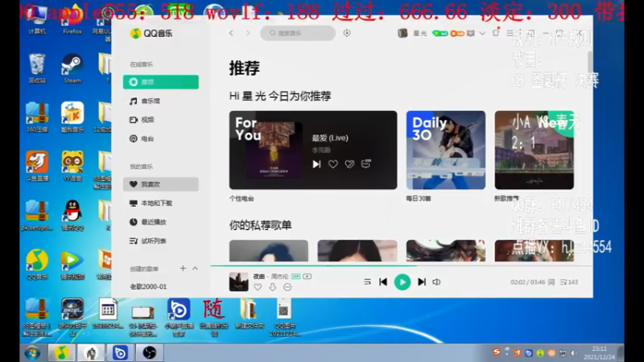
Task: Click the OBS taskbar button
Action: (x=150, y=353)
